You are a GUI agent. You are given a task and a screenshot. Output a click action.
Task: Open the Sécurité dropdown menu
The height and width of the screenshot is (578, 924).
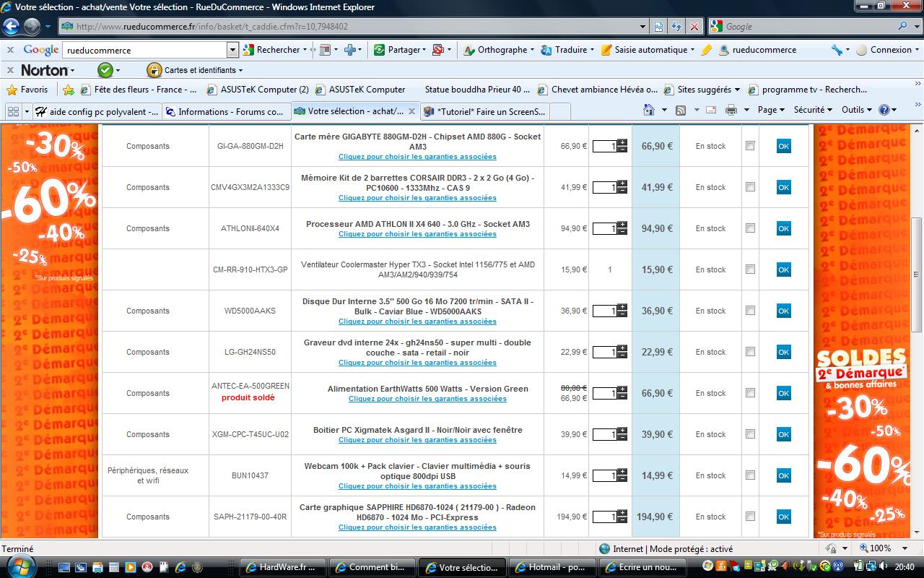point(813,110)
